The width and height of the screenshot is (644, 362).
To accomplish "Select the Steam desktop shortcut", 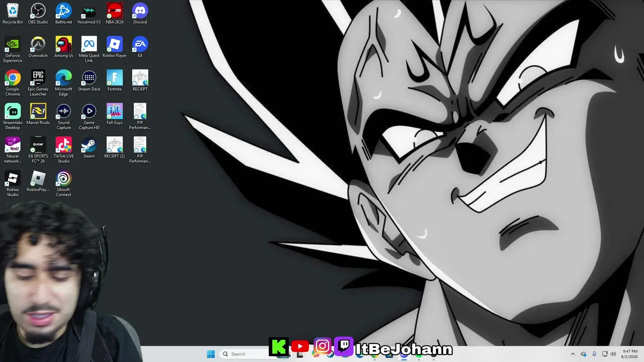I will pyautogui.click(x=89, y=148).
